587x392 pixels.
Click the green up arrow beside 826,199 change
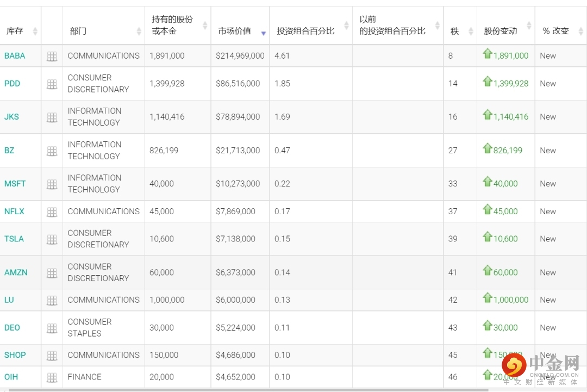487,148
